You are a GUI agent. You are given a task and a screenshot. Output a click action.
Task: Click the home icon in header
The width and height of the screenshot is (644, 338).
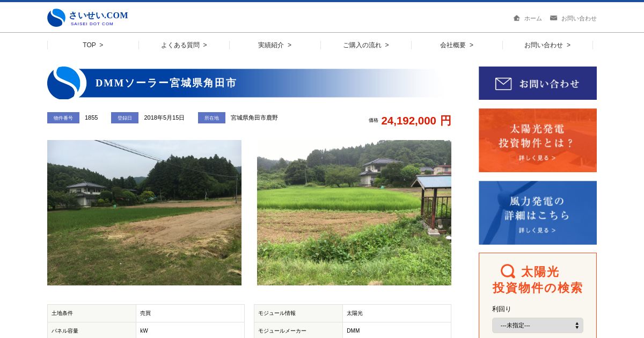(x=517, y=18)
